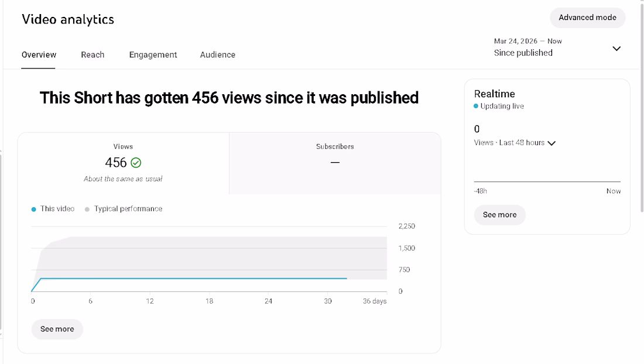
Task: Click the blue This video legend dot
Action: (34, 210)
